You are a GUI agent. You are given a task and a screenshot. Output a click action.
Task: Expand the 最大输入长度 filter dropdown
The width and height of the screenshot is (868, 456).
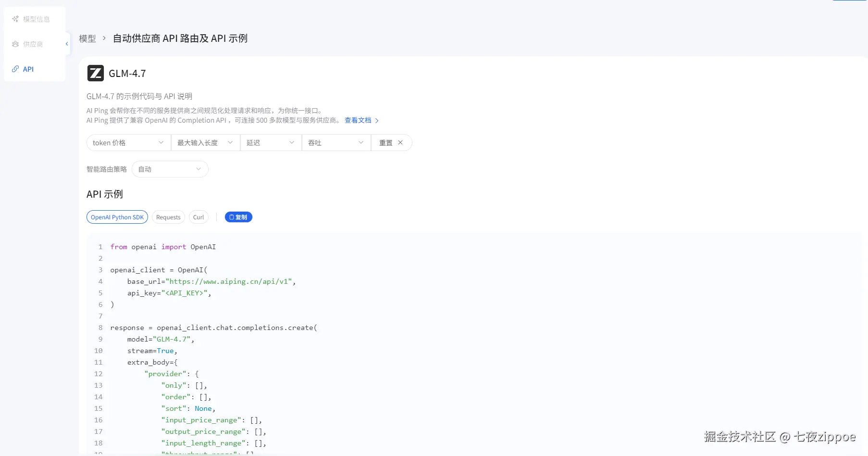tap(205, 143)
